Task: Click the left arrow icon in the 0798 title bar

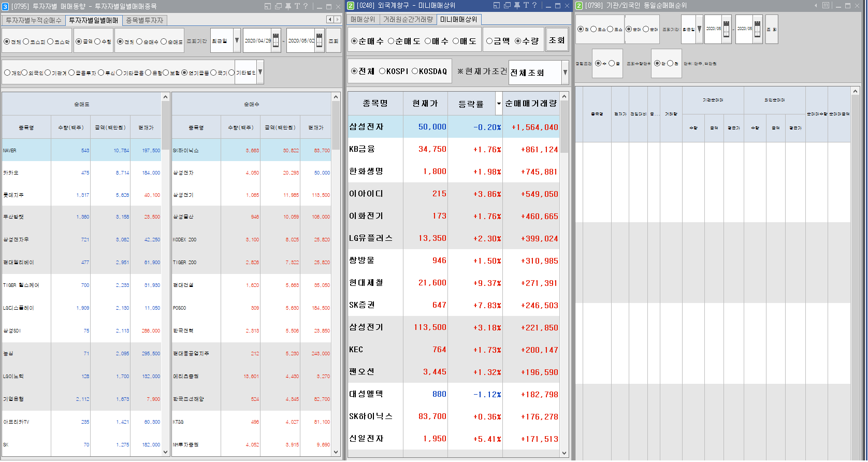Action: click(x=816, y=6)
